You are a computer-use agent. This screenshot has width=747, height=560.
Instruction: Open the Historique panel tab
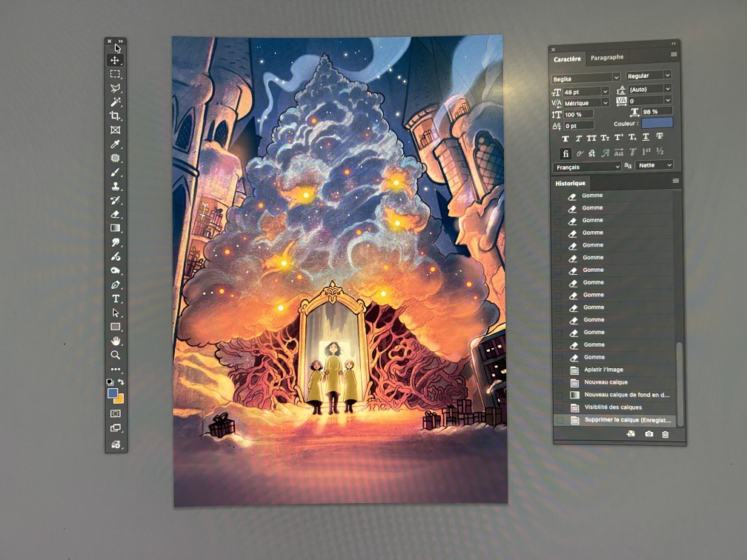click(571, 183)
